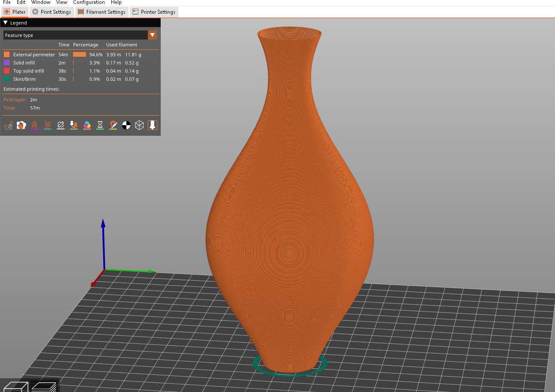555x392 pixels.
Task: Toggle Tool marker arrow icon
Action: point(153,125)
